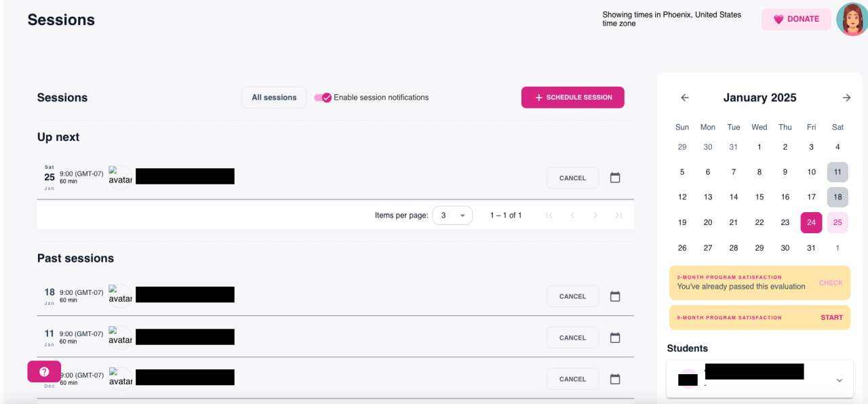Click calendar icon for Jan 18 session
868x404 pixels.
[x=615, y=296]
